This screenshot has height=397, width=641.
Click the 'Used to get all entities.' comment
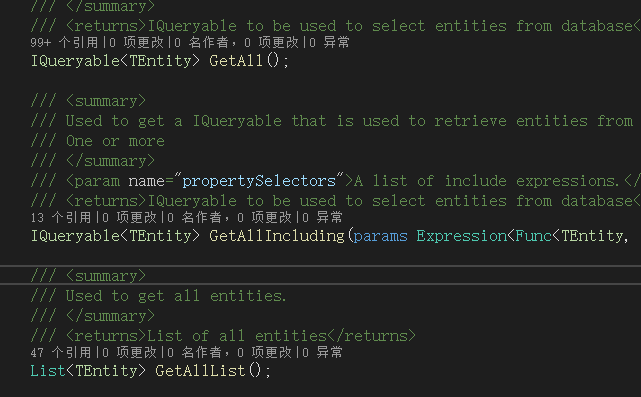pyautogui.click(x=176, y=296)
